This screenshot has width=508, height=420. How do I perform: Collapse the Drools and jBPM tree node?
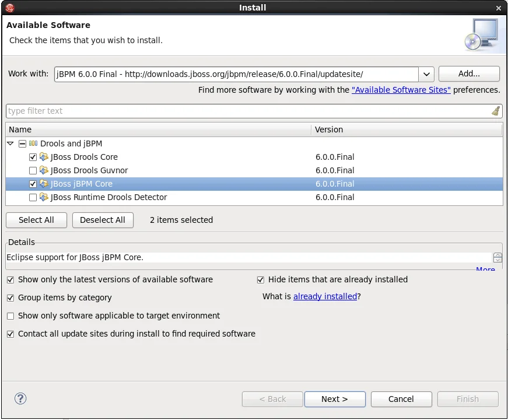(x=10, y=143)
